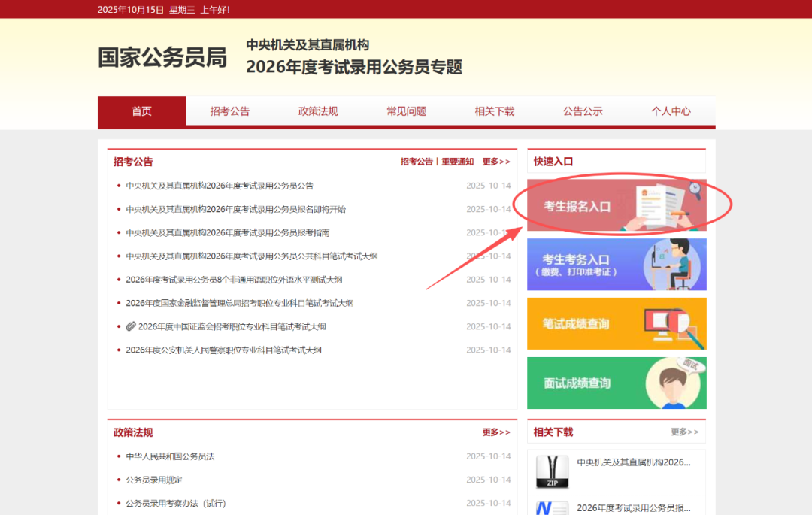Viewport: 812px width, 515px height.
Task: Open the 考生报名入口 banner
Action: tap(617, 205)
